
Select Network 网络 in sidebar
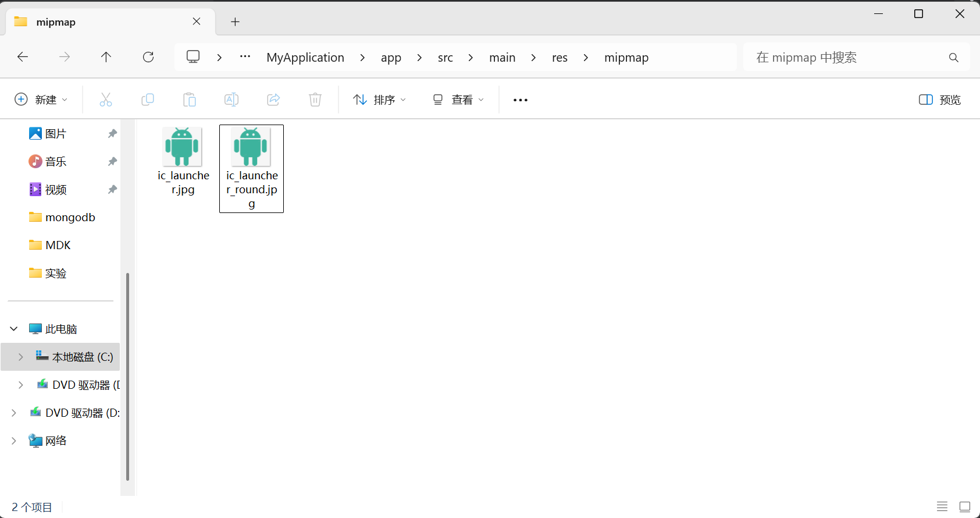point(48,441)
